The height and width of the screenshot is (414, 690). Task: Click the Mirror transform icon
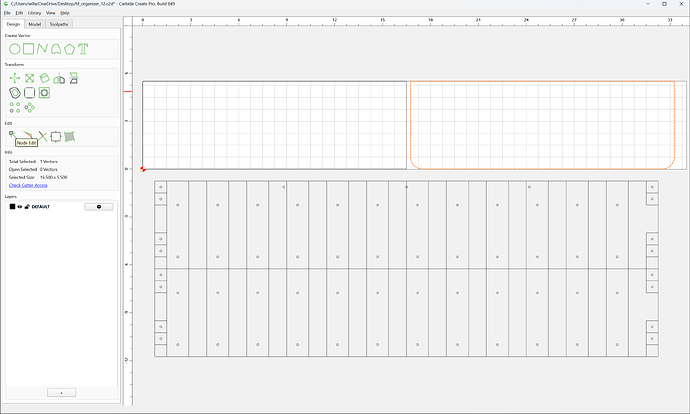(59, 78)
